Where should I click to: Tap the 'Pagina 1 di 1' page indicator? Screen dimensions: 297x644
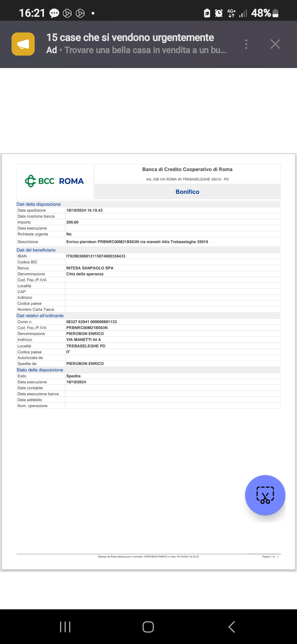click(x=270, y=556)
